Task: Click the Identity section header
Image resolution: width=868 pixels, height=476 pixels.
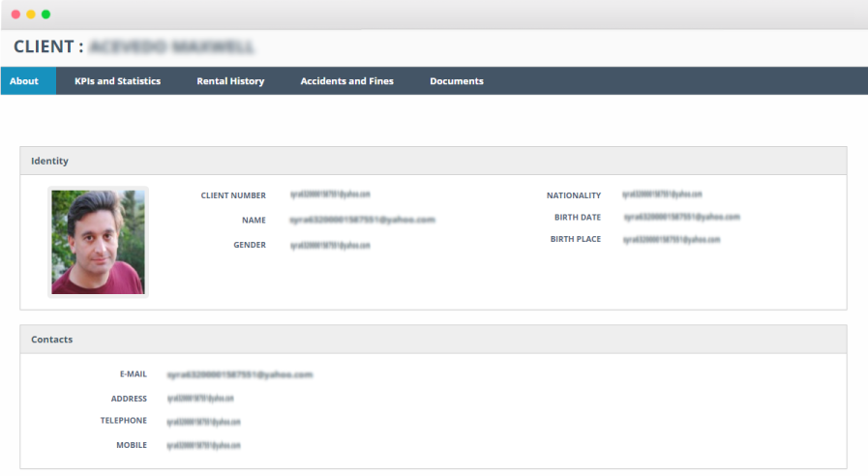Action: pyautogui.click(x=49, y=161)
